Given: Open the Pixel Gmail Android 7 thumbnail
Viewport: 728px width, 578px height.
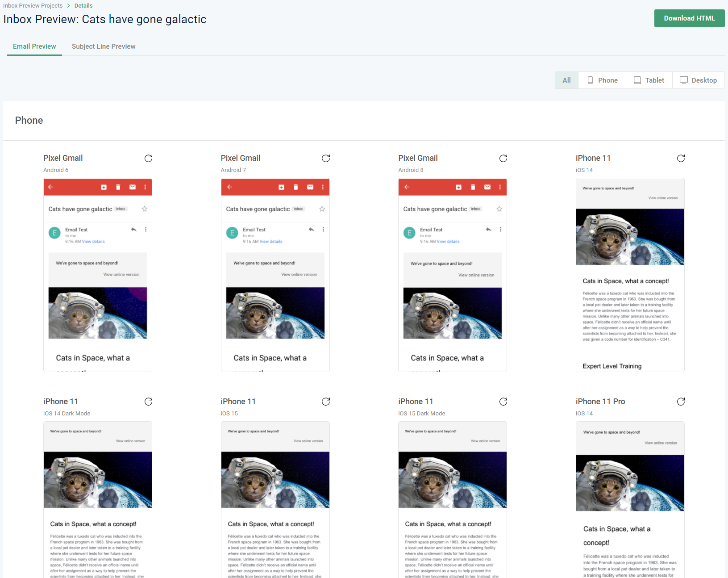Looking at the screenshot, I should click(x=275, y=275).
